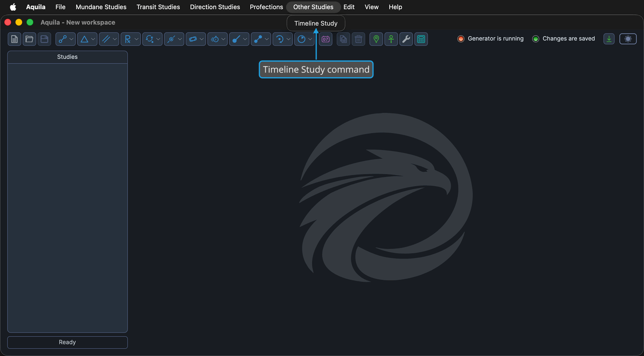The width and height of the screenshot is (644, 356).
Task: Open the Help menu
Action: (396, 7)
